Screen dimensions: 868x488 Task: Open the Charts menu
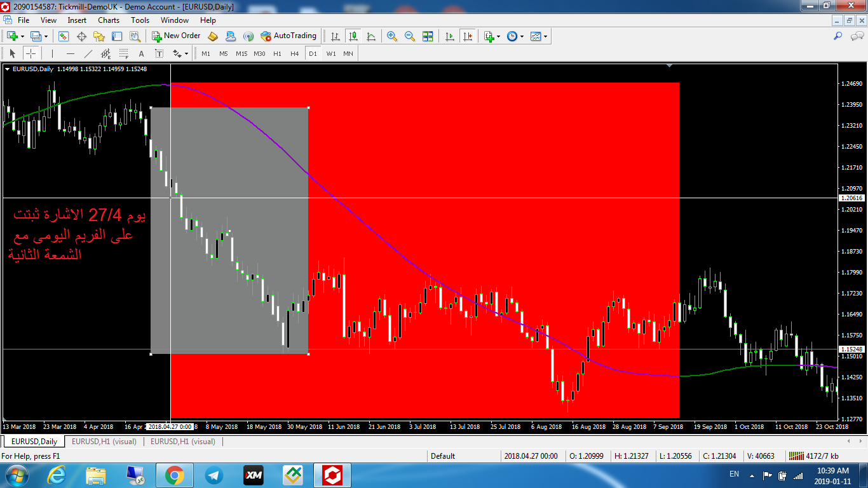pyautogui.click(x=109, y=20)
